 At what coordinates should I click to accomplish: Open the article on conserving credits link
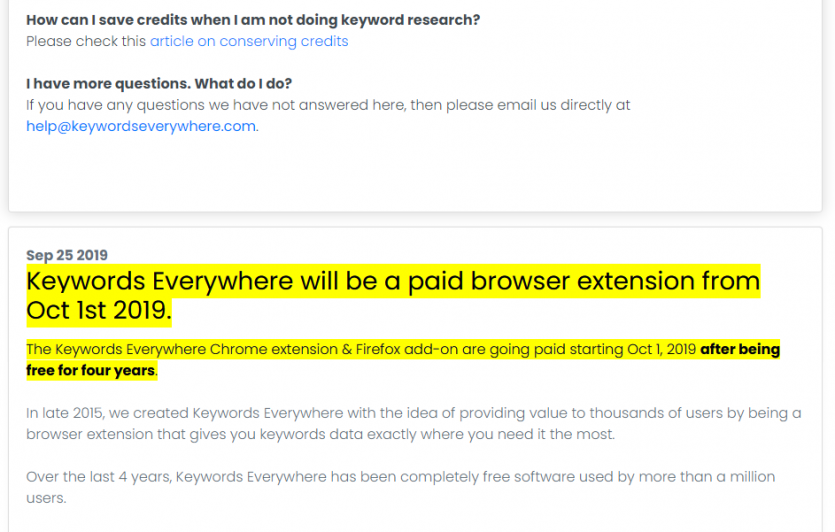(249, 42)
